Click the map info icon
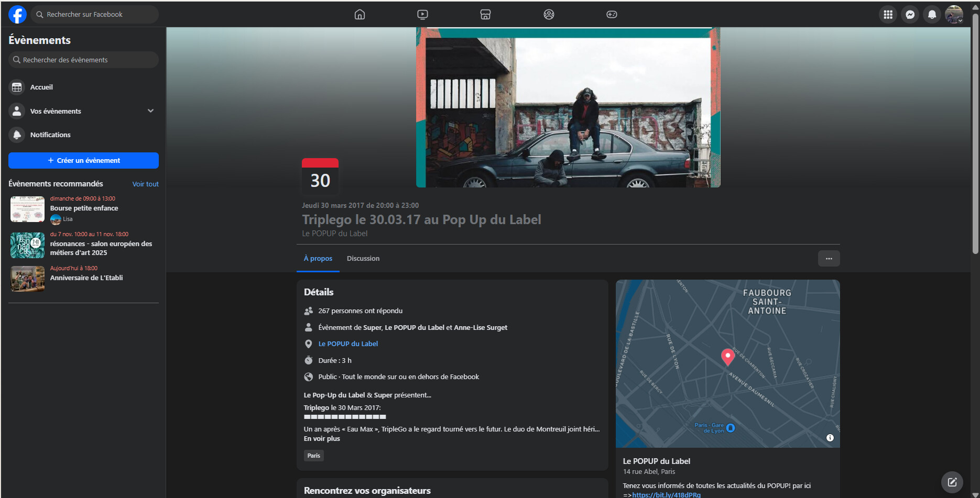This screenshot has height=498, width=980. point(830,438)
